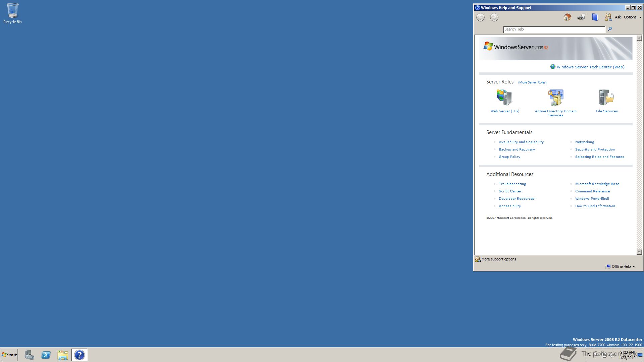
Task: Open the Script Center link
Action: [x=510, y=191]
